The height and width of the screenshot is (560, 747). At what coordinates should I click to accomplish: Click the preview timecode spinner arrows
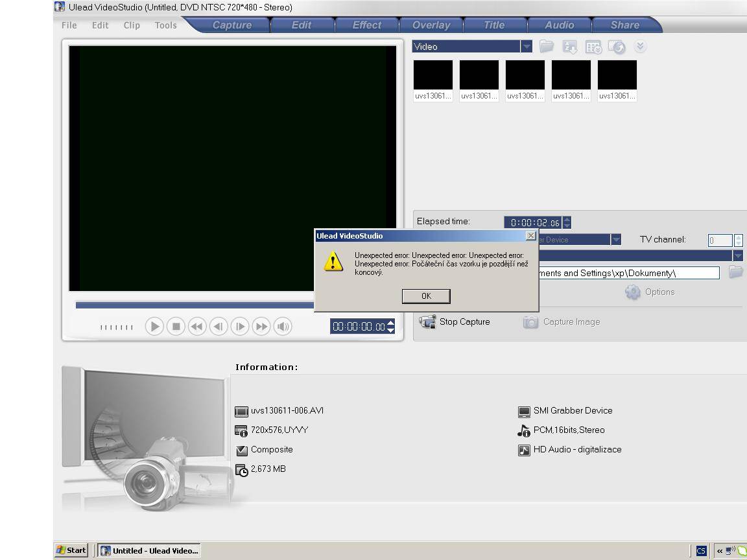coord(390,327)
